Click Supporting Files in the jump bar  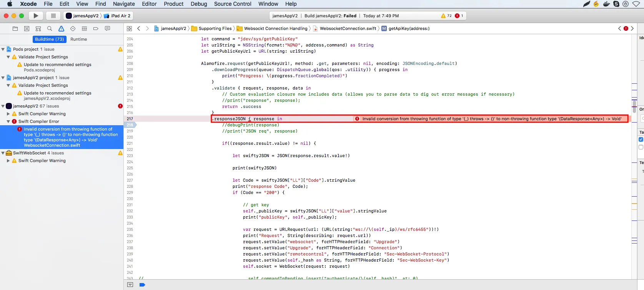(x=211, y=28)
